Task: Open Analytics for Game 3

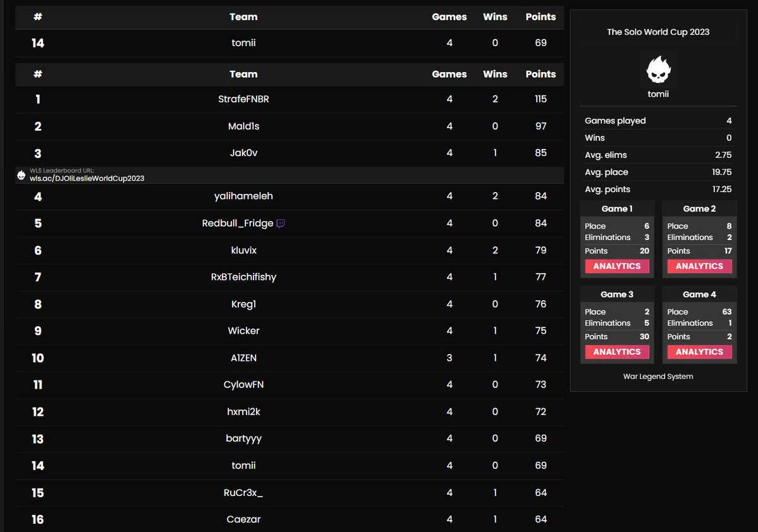Action: pyautogui.click(x=616, y=352)
